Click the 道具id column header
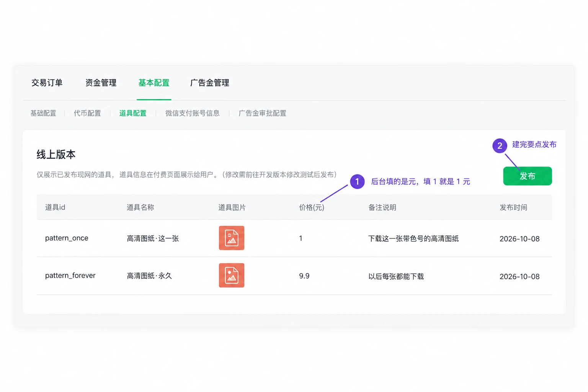The image size is (588, 392). (x=55, y=207)
